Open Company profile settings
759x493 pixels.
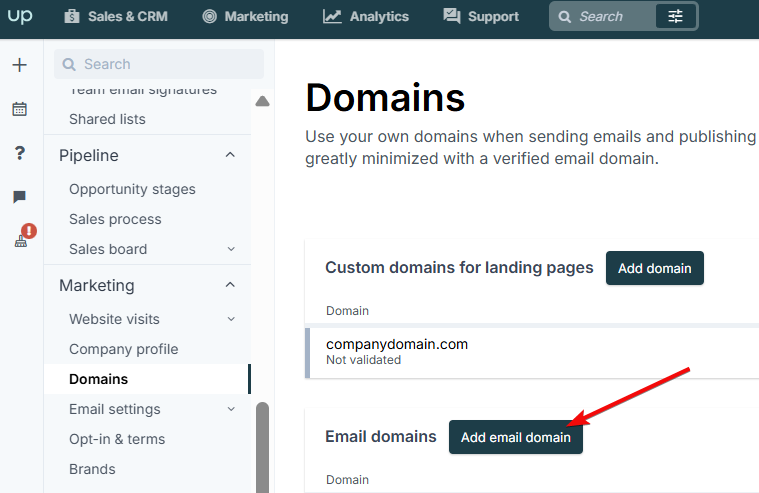click(123, 350)
